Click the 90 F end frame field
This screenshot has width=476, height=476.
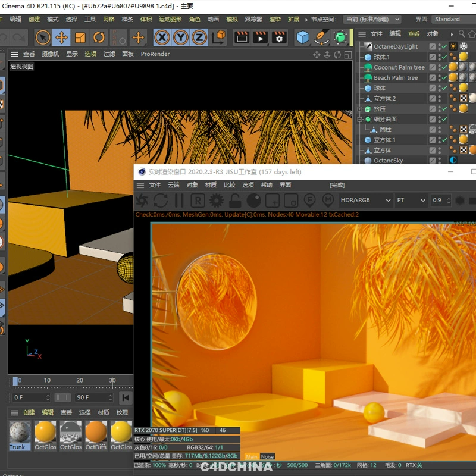coord(94,397)
